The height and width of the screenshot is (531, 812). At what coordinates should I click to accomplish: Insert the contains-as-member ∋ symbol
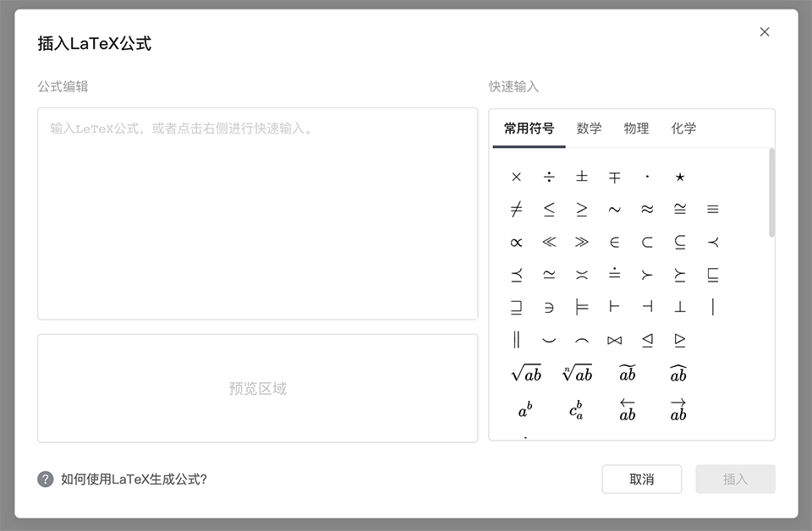(x=549, y=308)
